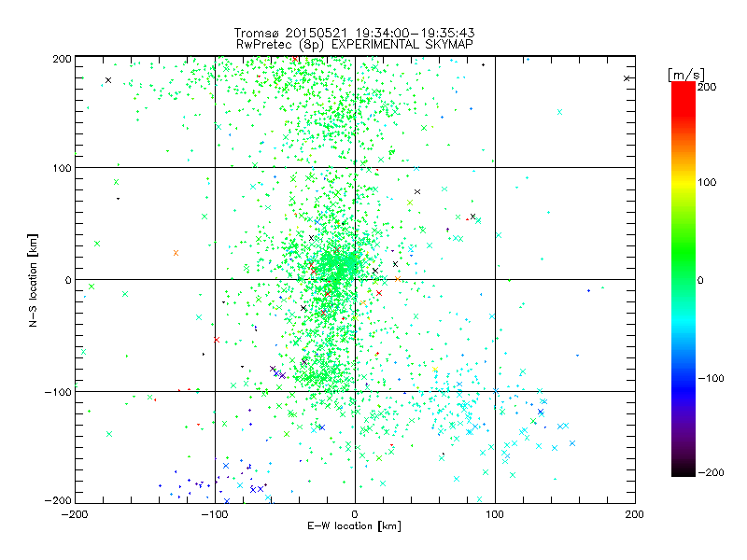Click the y-axis tick label '100'
747x560 pixels.
pyautogui.click(x=62, y=168)
